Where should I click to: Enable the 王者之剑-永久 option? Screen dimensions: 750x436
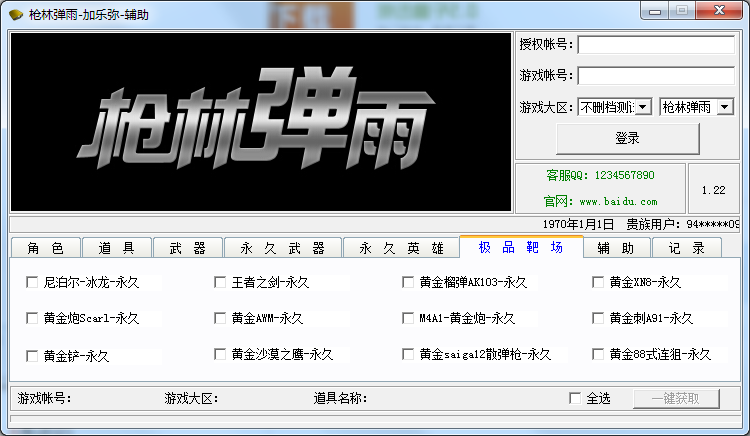pyautogui.click(x=220, y=283)
